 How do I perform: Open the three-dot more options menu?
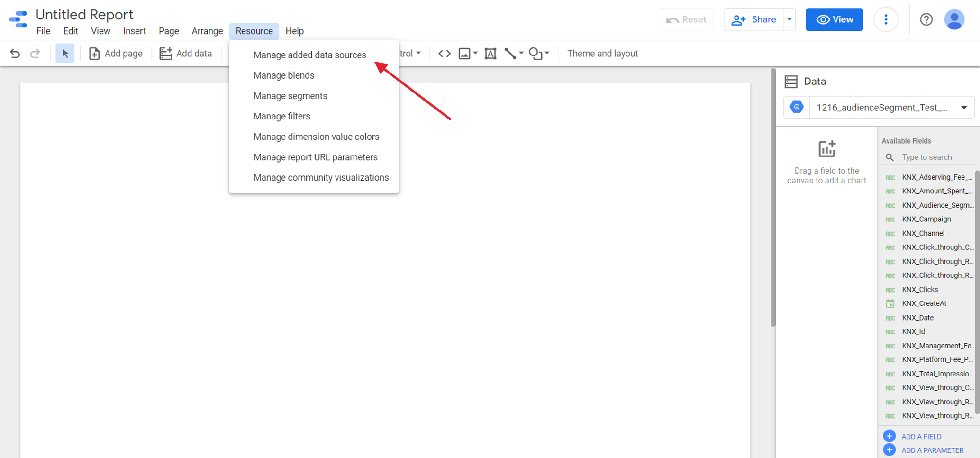point(886,19)
